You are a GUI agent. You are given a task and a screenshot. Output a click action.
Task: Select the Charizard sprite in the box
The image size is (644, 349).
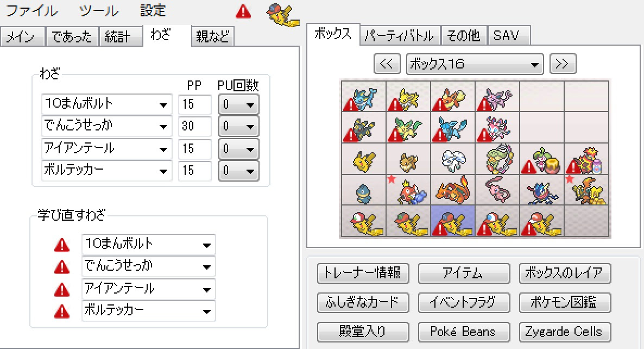coord(453,190)
